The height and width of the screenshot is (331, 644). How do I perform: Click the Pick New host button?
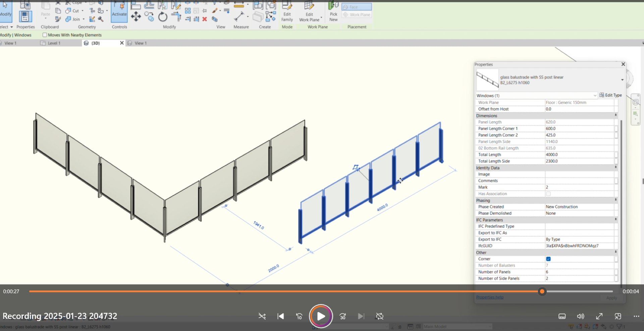pos(333,12)
